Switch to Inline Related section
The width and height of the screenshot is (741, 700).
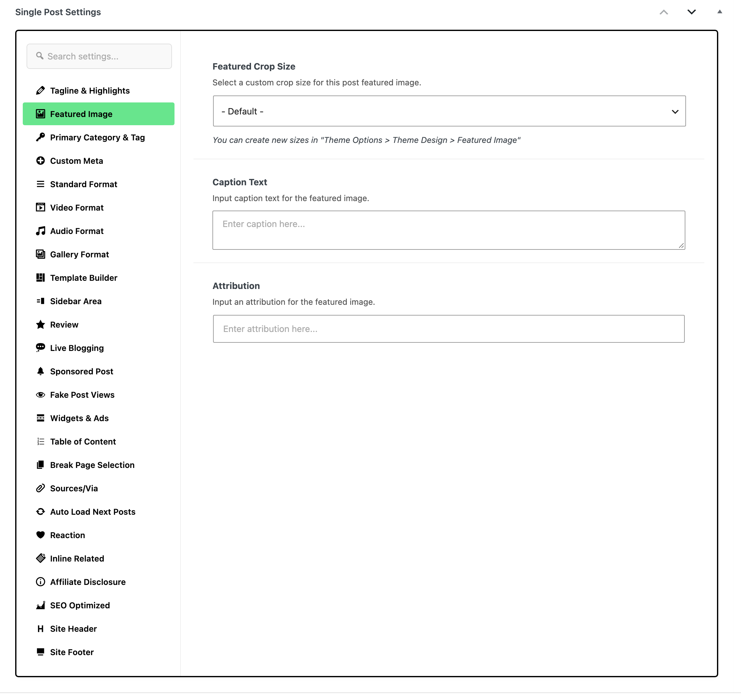coord(99,559)
